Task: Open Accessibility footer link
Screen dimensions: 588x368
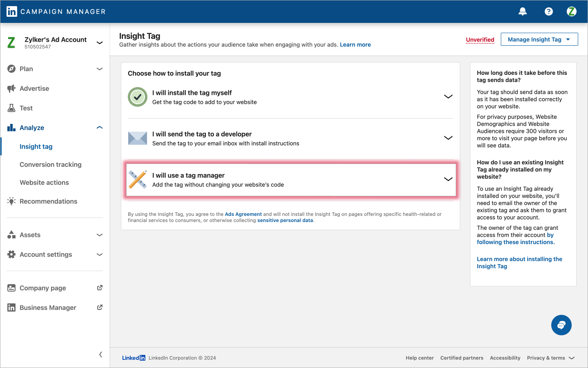Action: (505, 358)
